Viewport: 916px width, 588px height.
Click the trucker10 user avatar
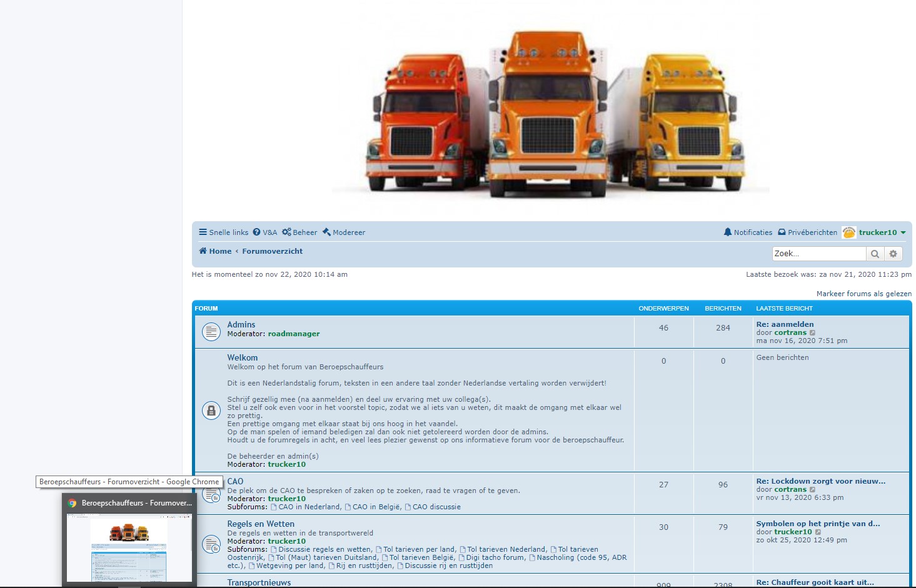(x=848, y=232)
